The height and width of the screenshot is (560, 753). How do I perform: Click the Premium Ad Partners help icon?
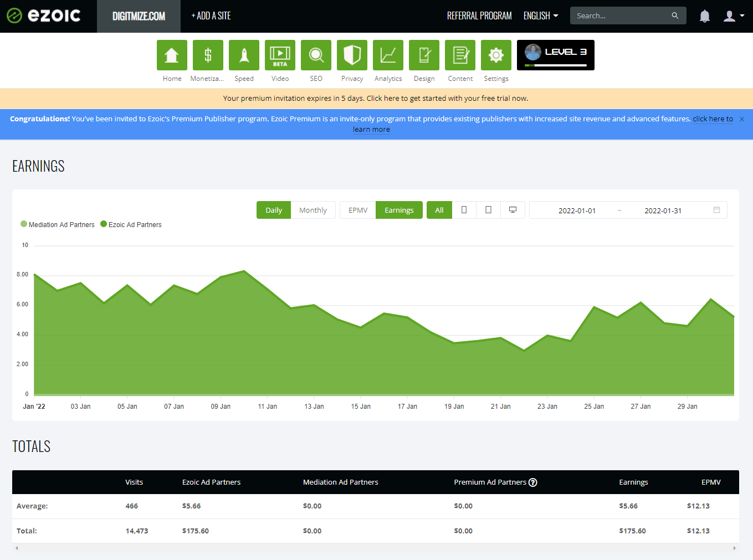point(533,482)
